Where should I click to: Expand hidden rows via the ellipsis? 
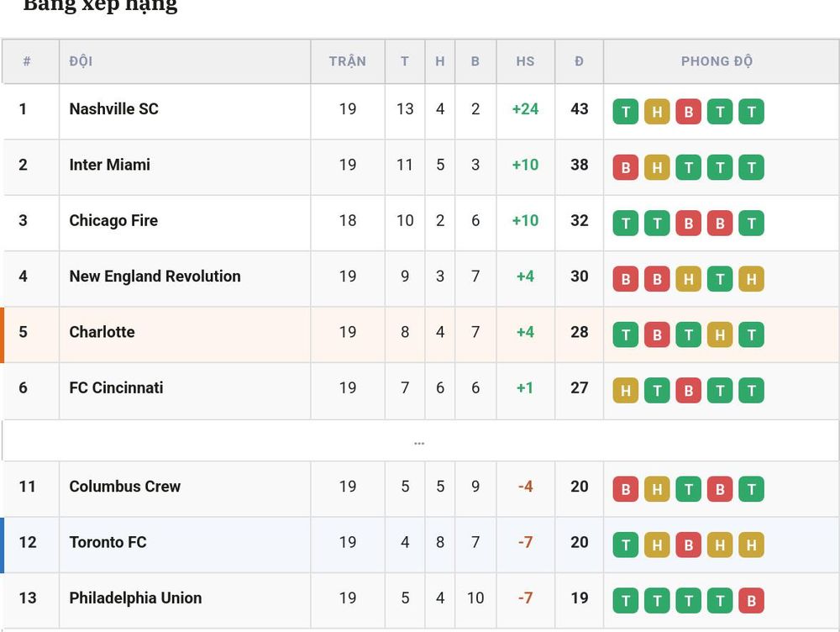419,443
